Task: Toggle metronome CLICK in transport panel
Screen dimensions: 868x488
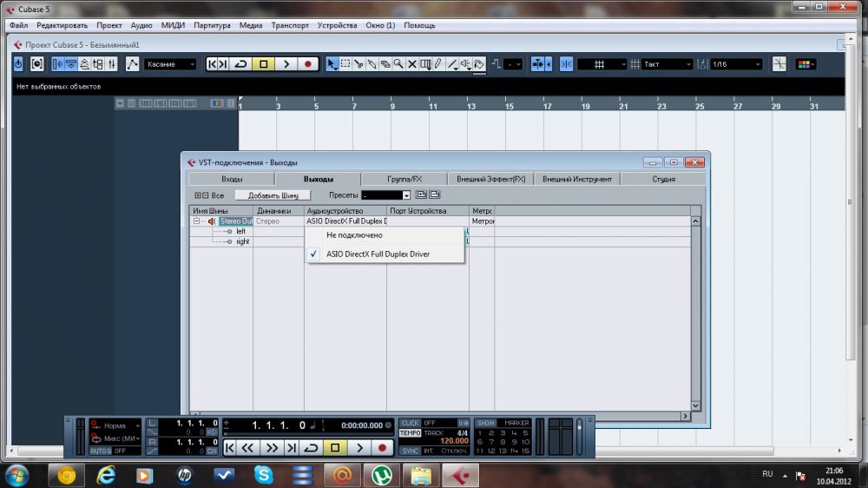Action: click(411, 423)
